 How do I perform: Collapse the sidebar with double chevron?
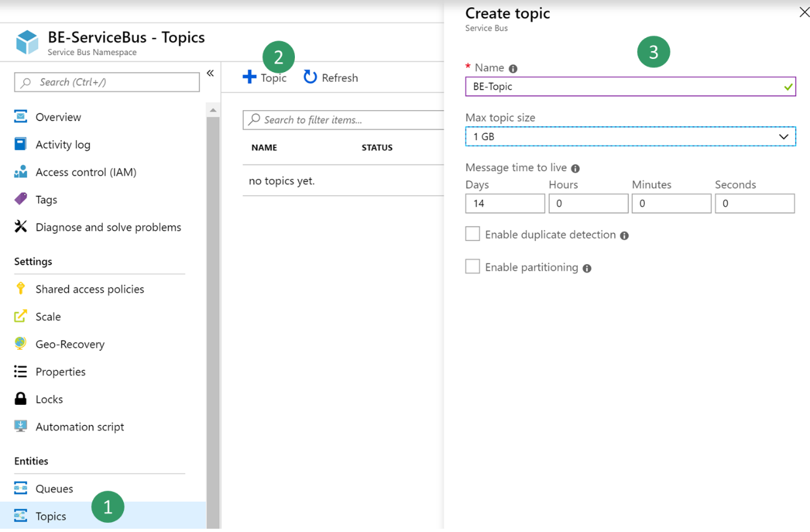click(x=210, y=73)
